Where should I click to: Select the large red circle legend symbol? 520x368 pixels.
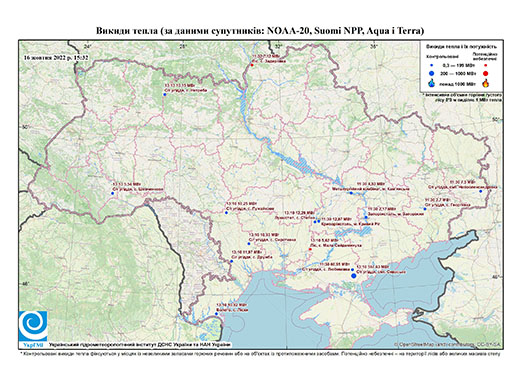tap(485, 74)
